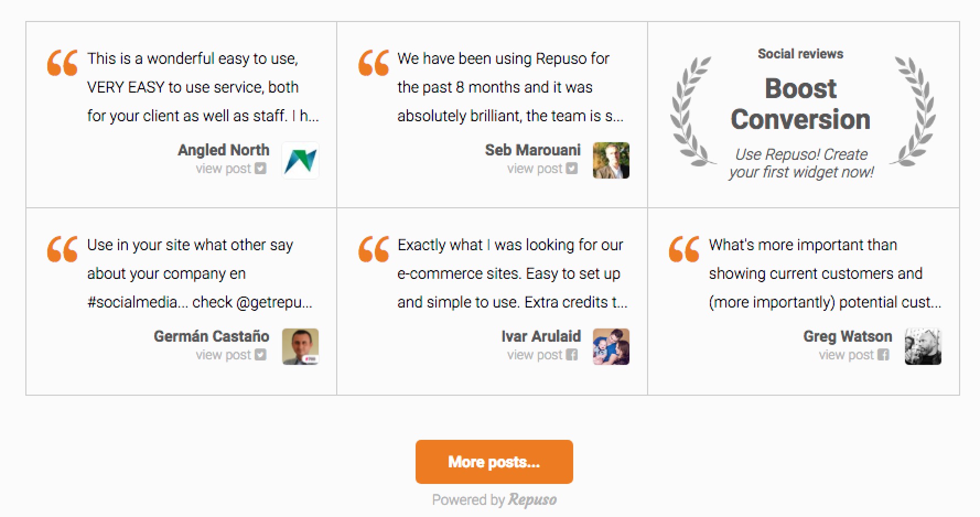Image resolution: width=980 pixels, height=517 pixels.
Task: Click view post under Seb Marouani
Action: [x=535, y=169]
